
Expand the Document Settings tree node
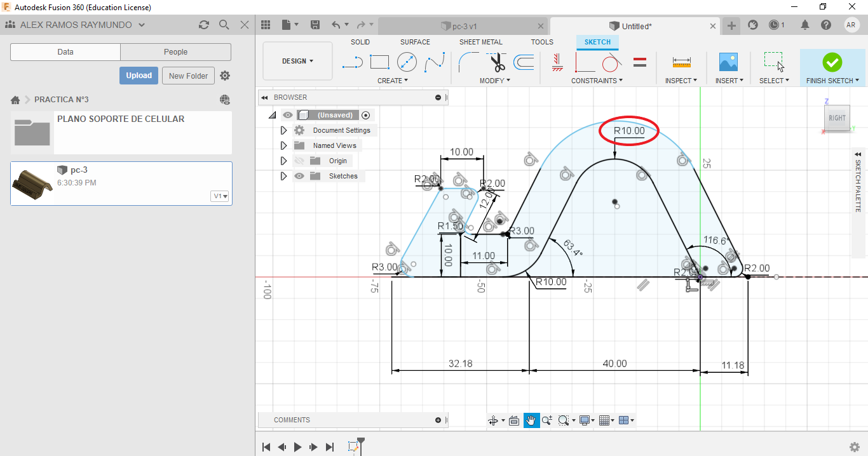(x=284, y=130)
